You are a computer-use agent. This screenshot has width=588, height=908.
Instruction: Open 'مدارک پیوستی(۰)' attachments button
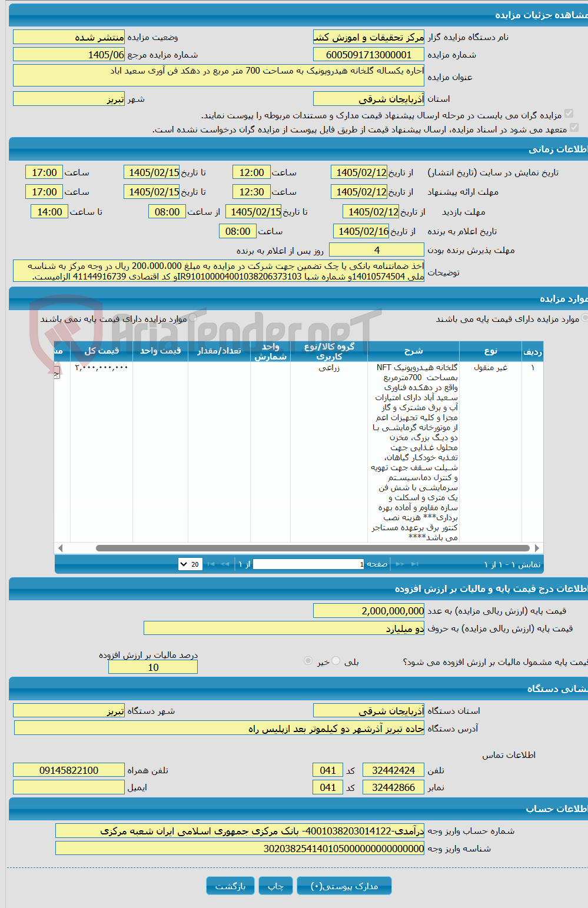pos(344,886)
